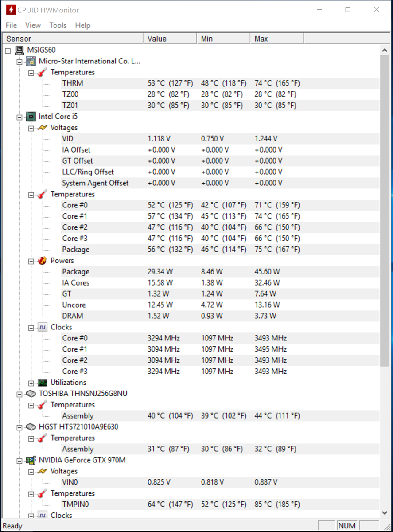Screen dimensions: 393x532
Task: Click the TOSHIBA drive icon
Action: click(x=31, y=394)
